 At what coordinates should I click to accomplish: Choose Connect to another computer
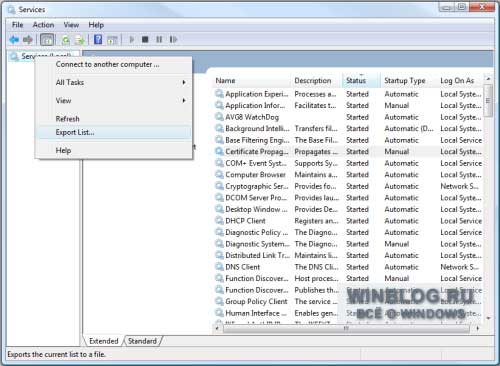coord(113,64)
